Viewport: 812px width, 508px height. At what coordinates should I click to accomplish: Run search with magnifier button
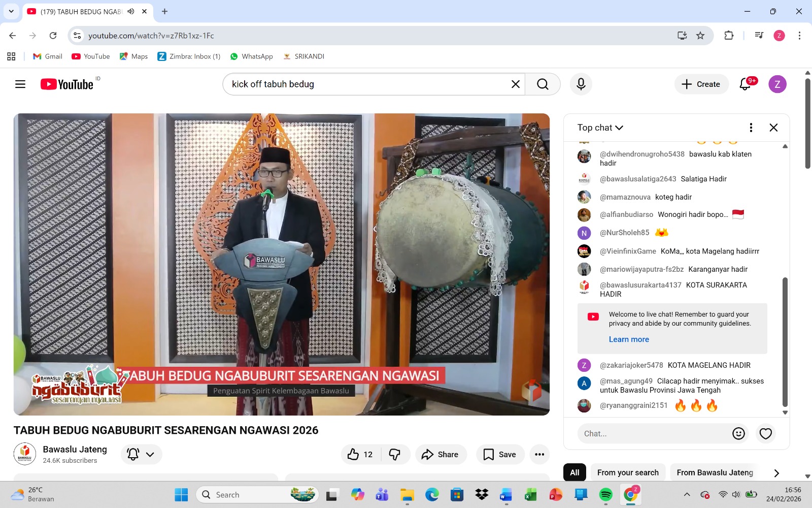pyautogui.click(x=543, y=84)
